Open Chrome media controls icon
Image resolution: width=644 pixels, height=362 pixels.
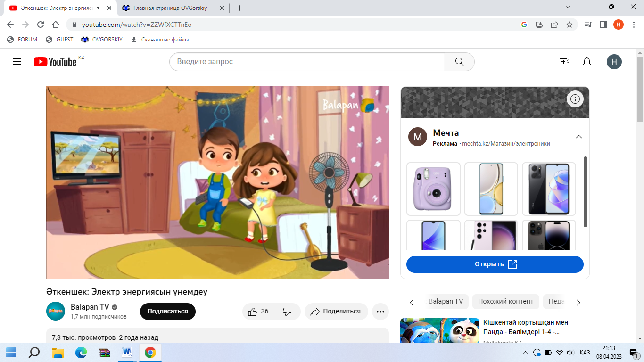coord(588,25)
